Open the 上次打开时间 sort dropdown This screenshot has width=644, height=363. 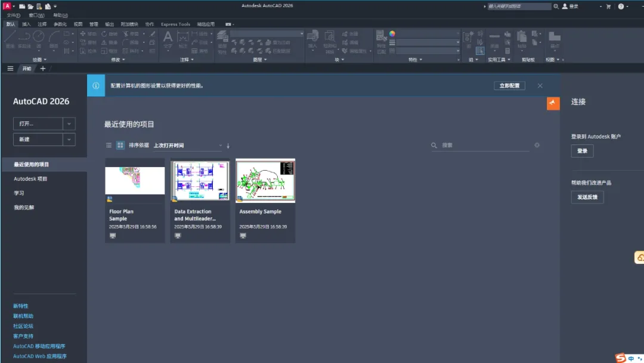[x=188, y=145]
